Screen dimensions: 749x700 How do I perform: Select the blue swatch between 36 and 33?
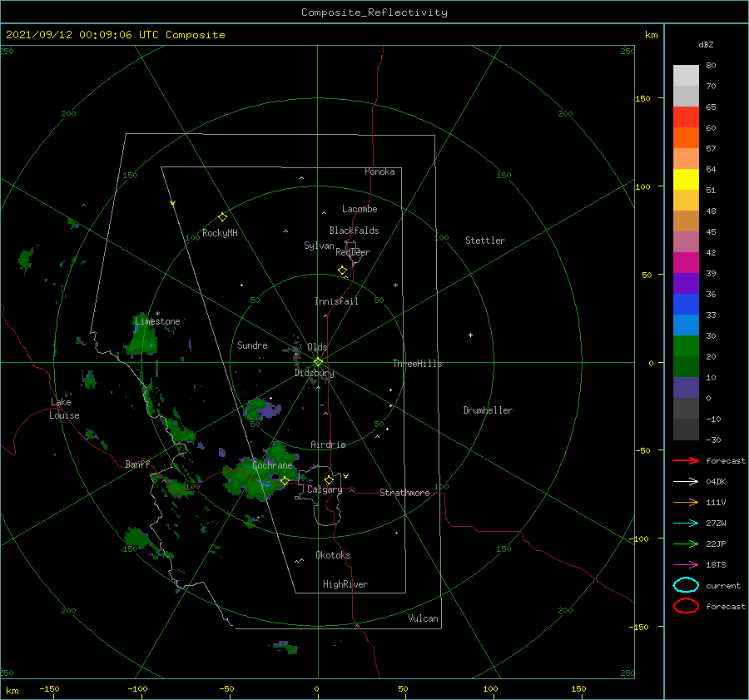pos(686,305)
